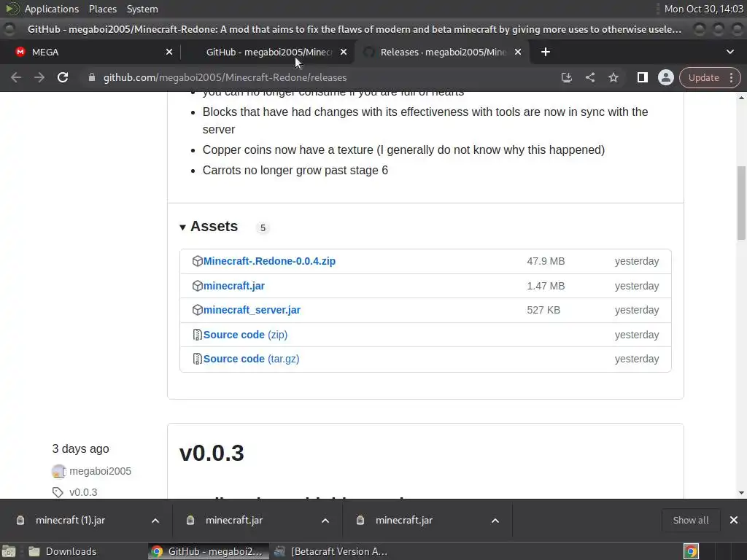The image size is (747, 560).
Task: Open the v0.0.3 release heading
Action: (x=212, y=453)
